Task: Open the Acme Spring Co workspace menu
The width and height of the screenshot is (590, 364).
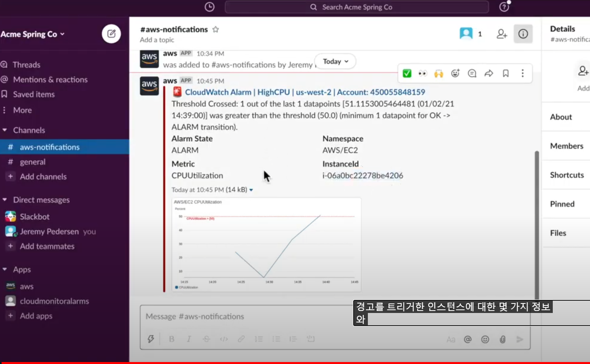Action: 32,34
